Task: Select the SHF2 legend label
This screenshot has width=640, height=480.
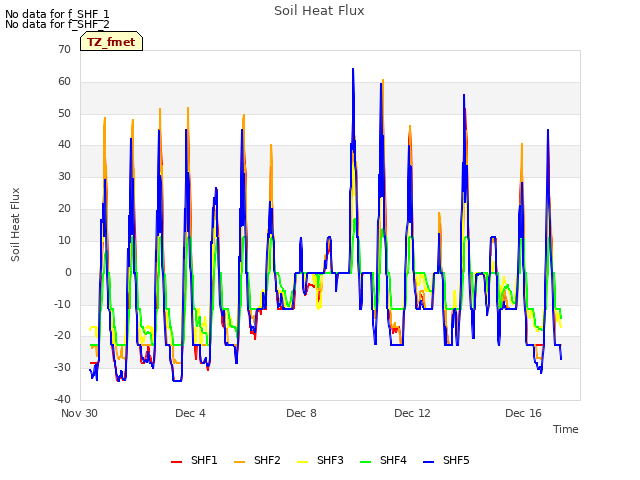Action: [267, 460]
